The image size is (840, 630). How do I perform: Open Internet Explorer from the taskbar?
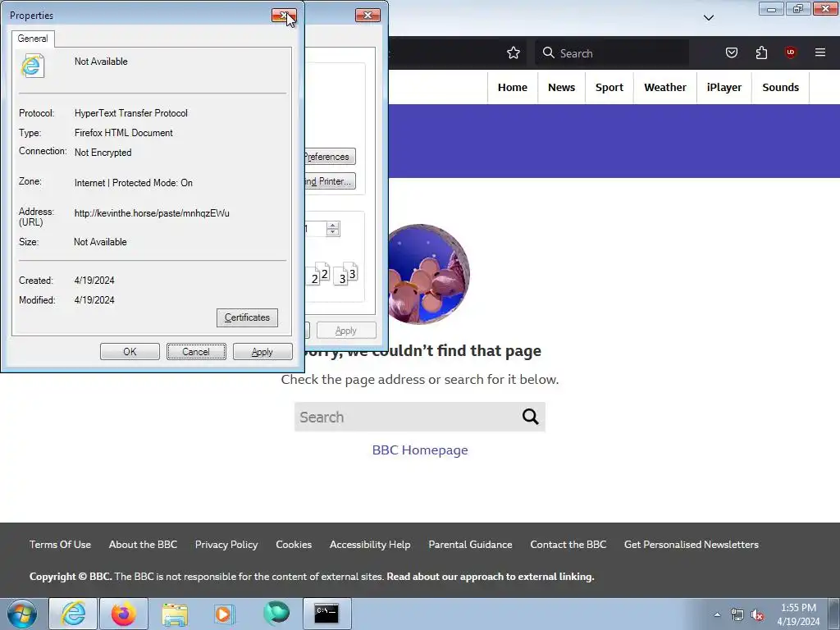click(x=73, y=614)
